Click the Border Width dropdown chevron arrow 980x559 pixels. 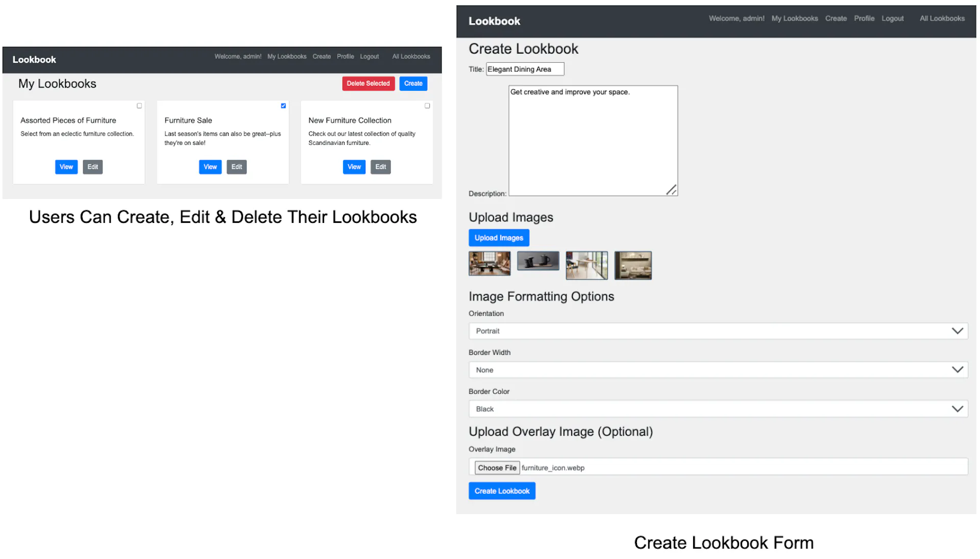click(957, 370)
